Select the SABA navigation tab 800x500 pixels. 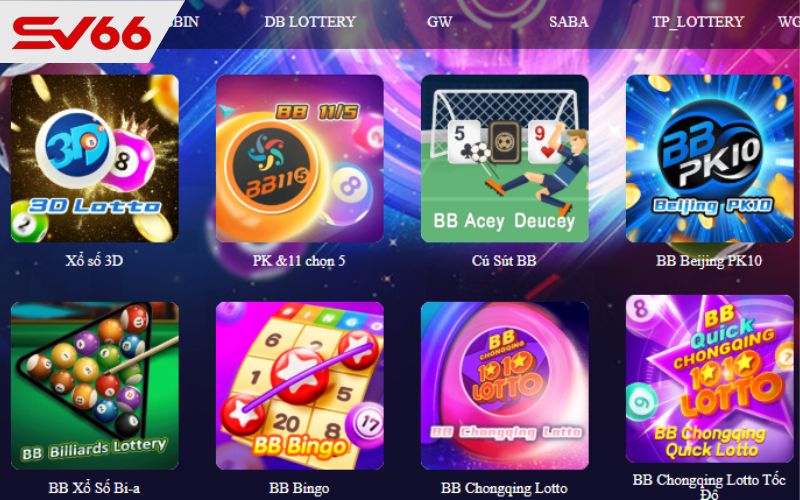pyautogui.click(x=568, y=21)
